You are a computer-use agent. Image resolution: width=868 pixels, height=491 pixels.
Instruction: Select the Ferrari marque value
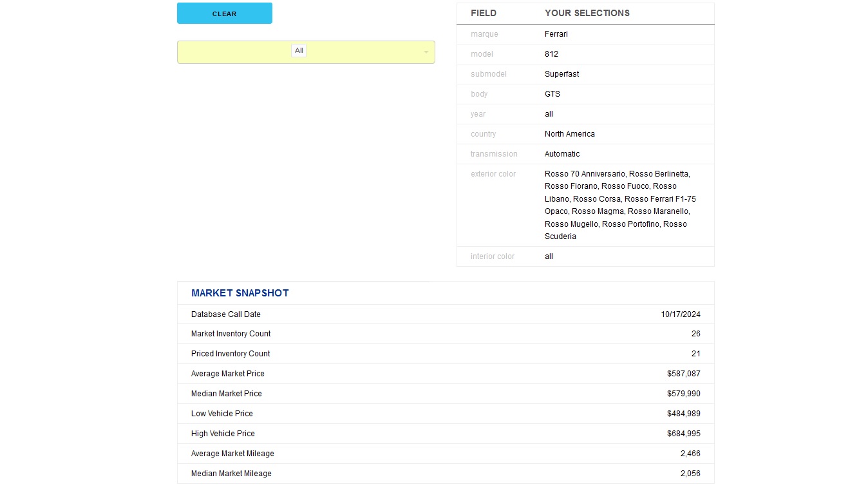tap(556, 34)
